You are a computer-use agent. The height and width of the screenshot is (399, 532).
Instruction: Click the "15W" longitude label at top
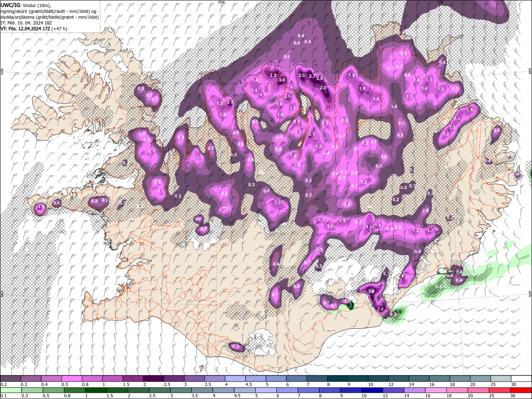pyautogui.click(x=440, y=2)
